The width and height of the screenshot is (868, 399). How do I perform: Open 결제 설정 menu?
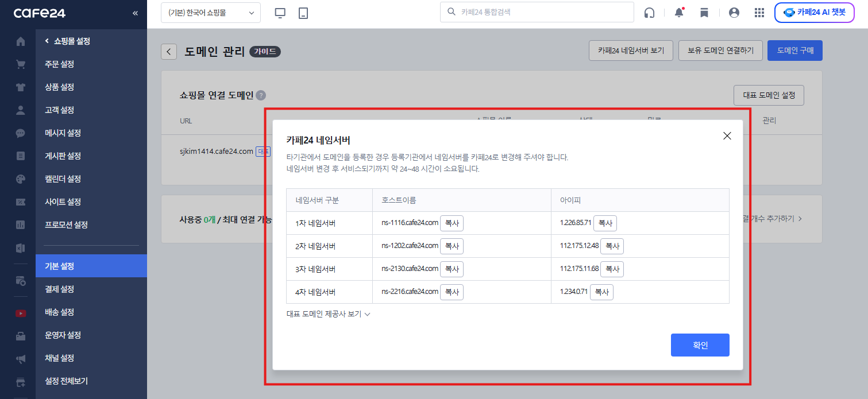91,289
